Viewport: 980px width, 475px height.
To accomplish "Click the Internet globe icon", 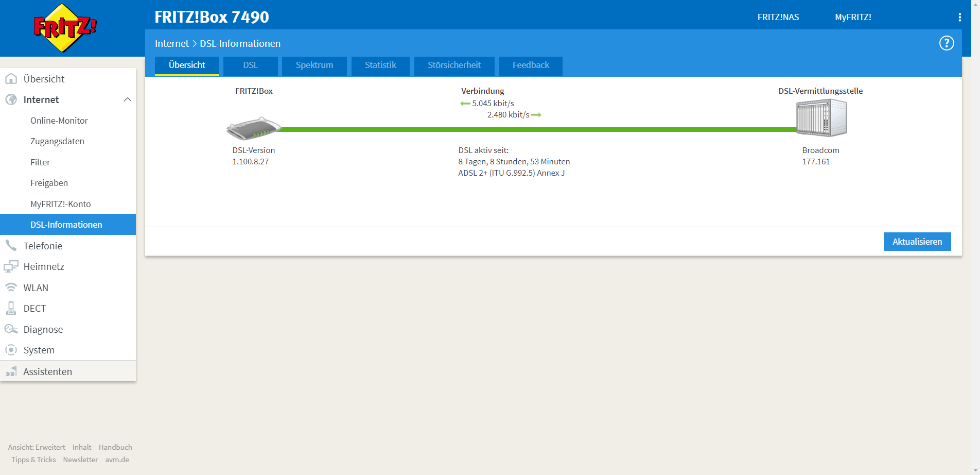I will click(x=11, y=99).
